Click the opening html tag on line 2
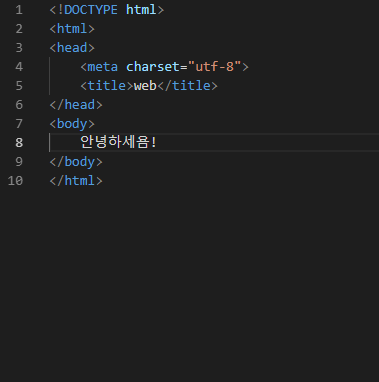 click(72, 29)
